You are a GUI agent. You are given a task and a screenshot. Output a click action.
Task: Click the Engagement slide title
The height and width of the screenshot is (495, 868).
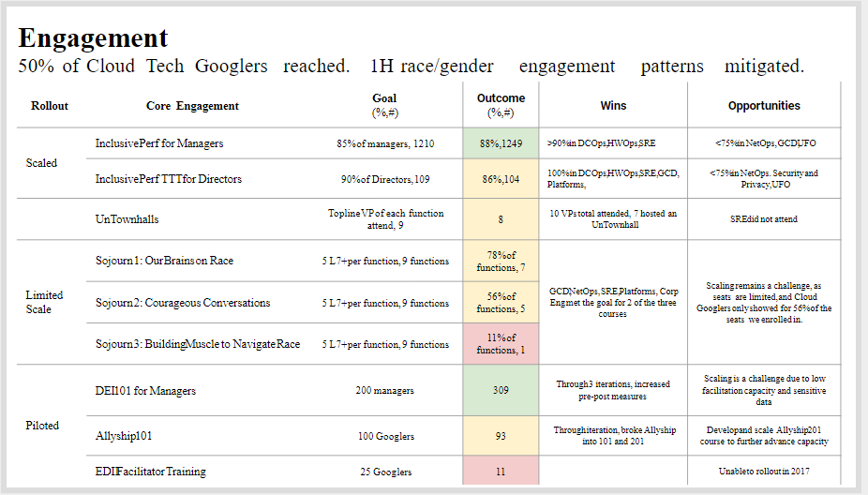pyautogui.click(x=93, y=38)
